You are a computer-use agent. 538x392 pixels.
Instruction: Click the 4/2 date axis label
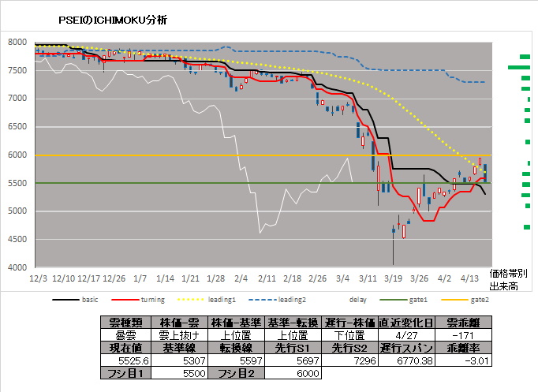point(444,278)
